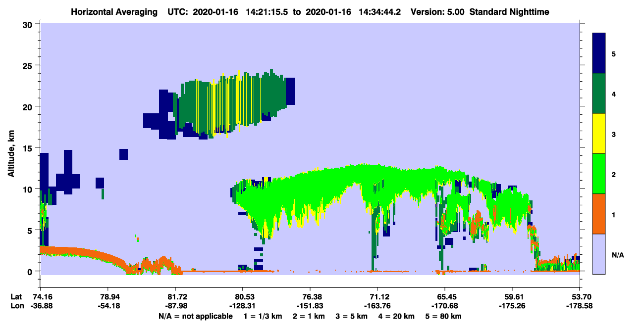Click the dark blue level 5 colorbar segment
This screenshot has width=644, height=330.
(x=599, y=53)
